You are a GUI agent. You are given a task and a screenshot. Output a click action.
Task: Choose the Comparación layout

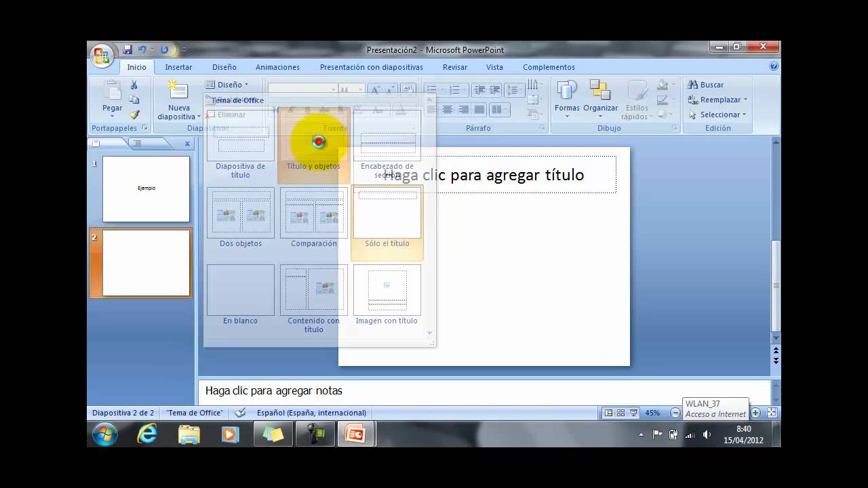pos(314,218)
